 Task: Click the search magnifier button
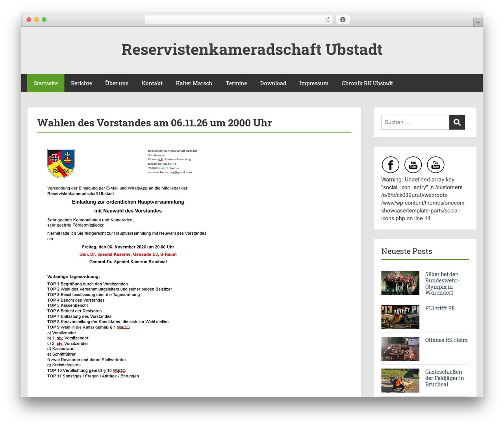(x=457, y=122)
